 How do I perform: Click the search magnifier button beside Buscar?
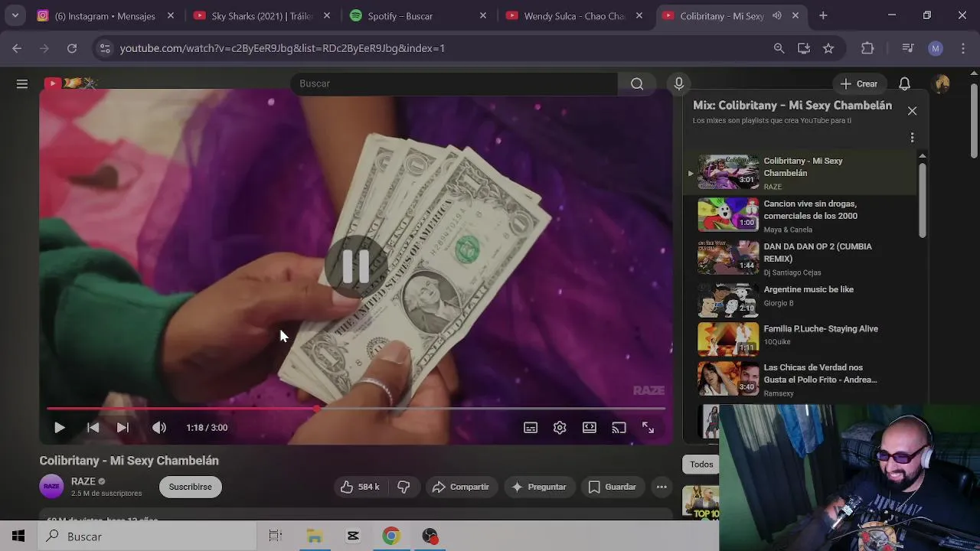pyautogui.click(x=637, y=83)
